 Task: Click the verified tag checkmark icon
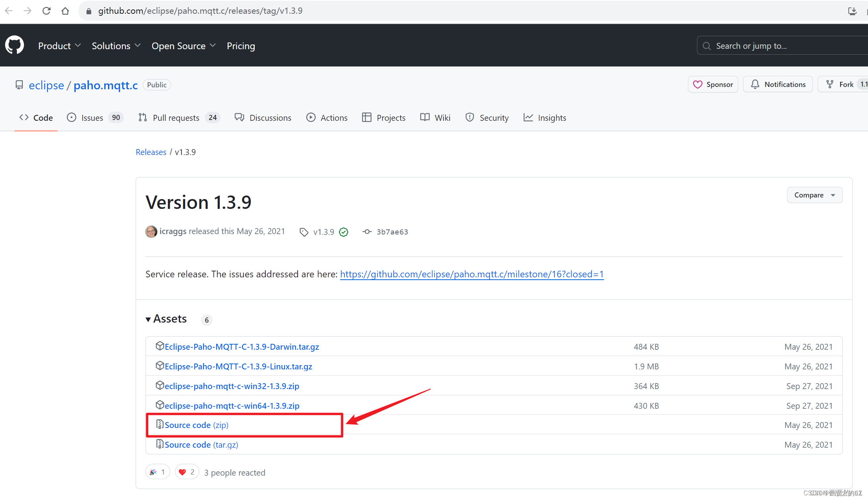344,232
